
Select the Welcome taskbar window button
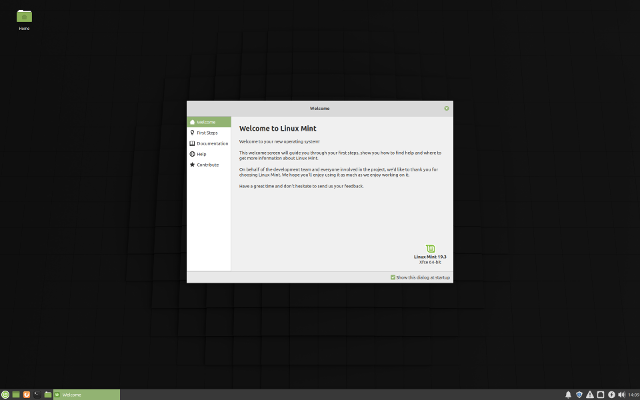pyautogui.click(x=87, y=395)
